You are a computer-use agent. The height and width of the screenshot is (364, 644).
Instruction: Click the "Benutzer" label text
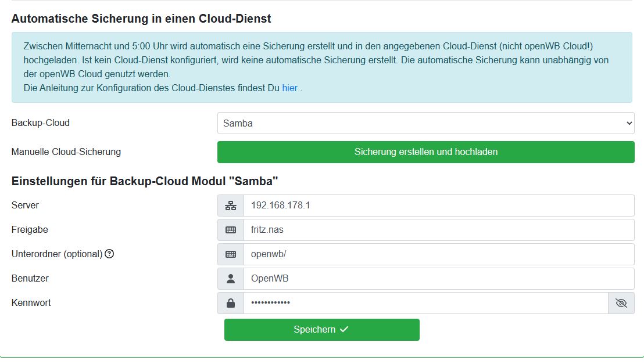coord(30,278)
